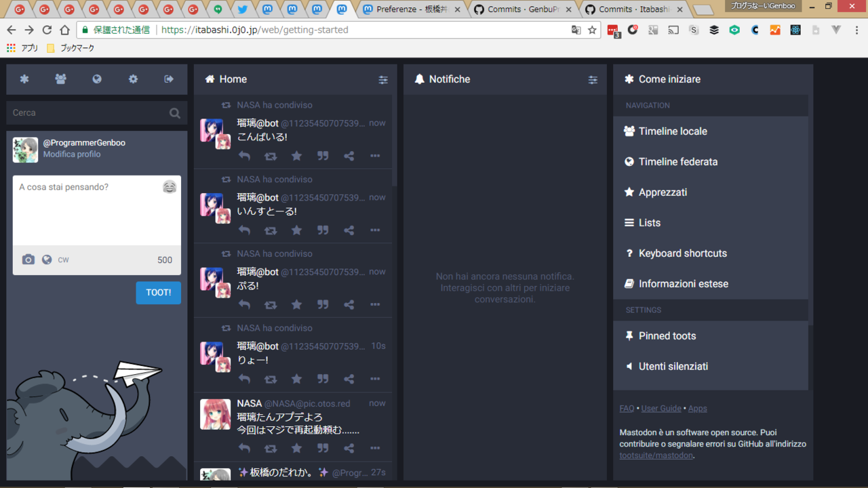868x488 pixels.
Task: Favourite the こんばいる! post with star
Action: (296, 156)
